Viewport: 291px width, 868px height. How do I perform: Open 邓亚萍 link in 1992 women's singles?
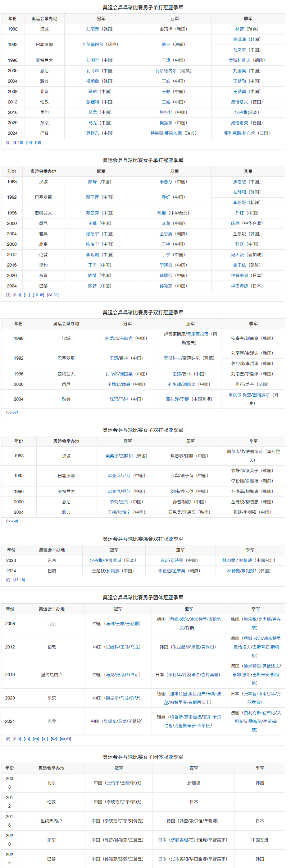pos(92,197)
